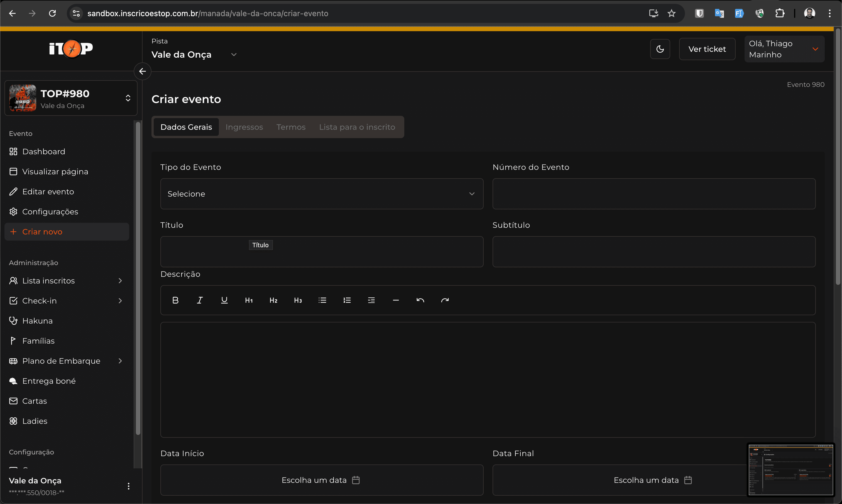Insert a horizontal rule line
This screenshot has height=504, width=842.
click(x=396, y=300)
